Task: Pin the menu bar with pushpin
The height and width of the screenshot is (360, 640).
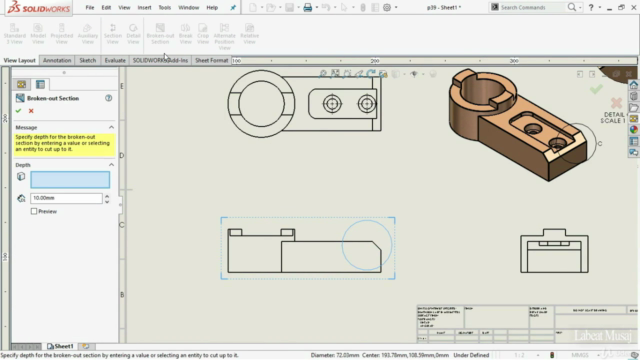Action: (233, 7)
